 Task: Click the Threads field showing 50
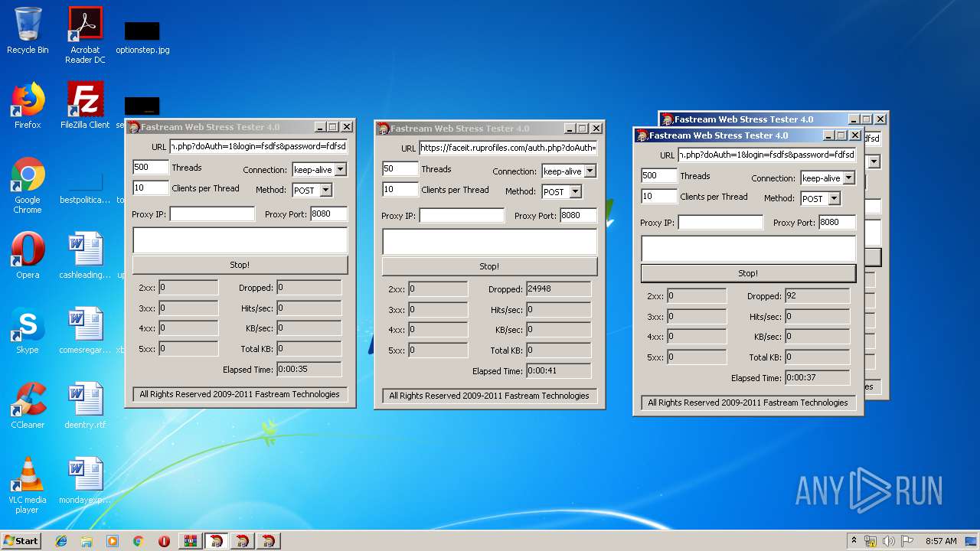[400, 168]
